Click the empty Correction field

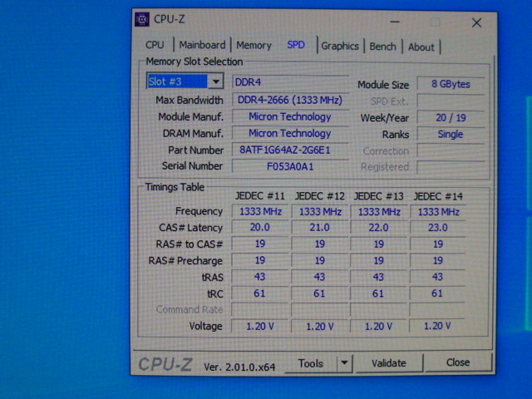point(451,150)
